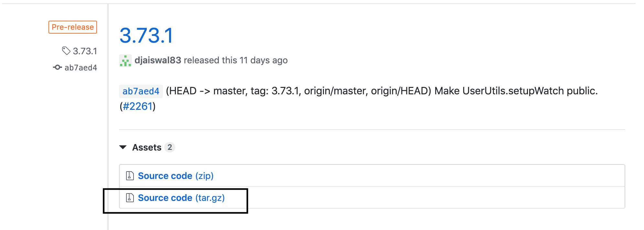Open the 3.73.1 release title link

pyautogui.click(x=146, y=35)
